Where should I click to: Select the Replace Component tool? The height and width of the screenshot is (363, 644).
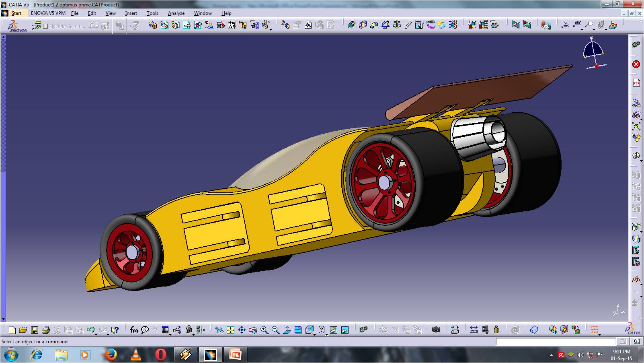[x=209, y=25]
